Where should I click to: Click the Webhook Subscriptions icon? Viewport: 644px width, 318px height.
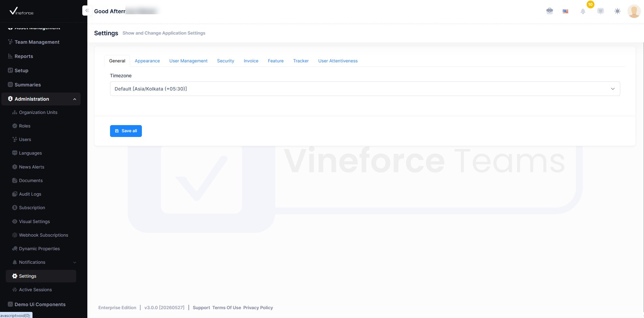point(15,235)
